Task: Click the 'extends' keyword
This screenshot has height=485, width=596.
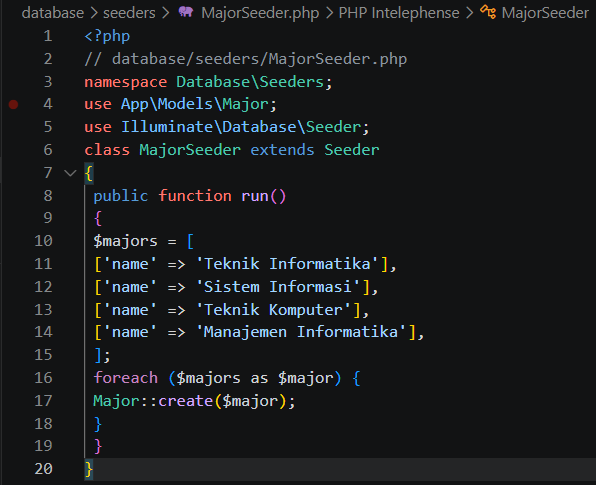Action: [x=282, y=150]
